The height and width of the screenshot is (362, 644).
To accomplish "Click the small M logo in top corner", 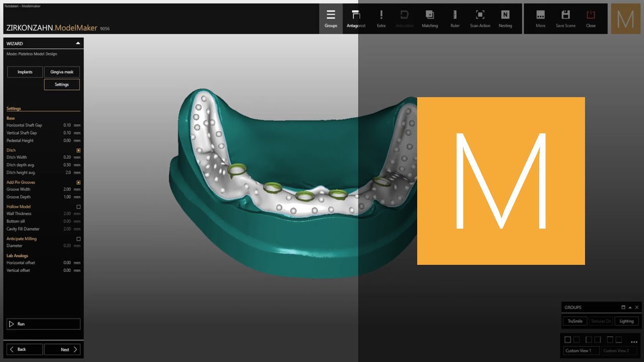I will pyautogui.click(x=626, y=19).
